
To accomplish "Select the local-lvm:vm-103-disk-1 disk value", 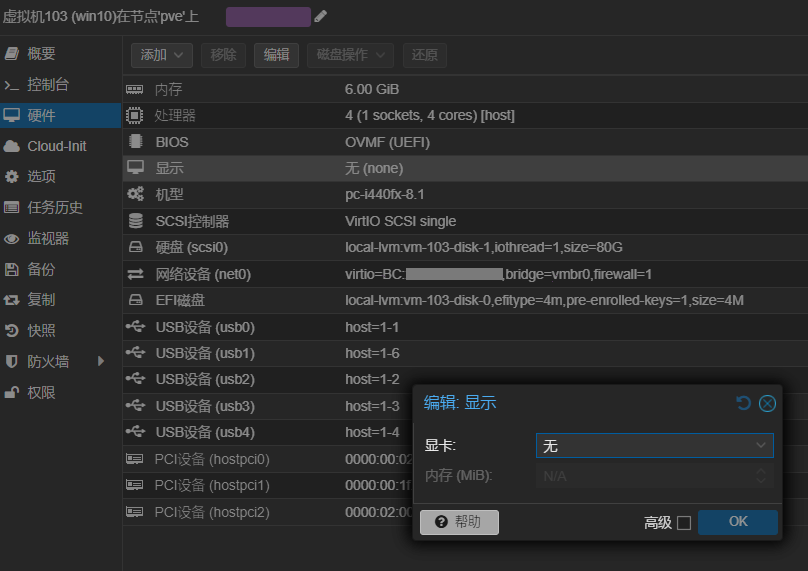I will click(x=483, y=247).
